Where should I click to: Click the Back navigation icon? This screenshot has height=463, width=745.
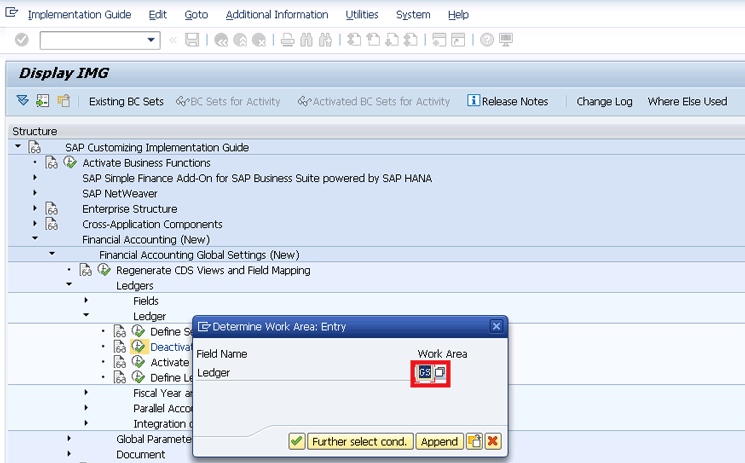[x=221, y=40]
